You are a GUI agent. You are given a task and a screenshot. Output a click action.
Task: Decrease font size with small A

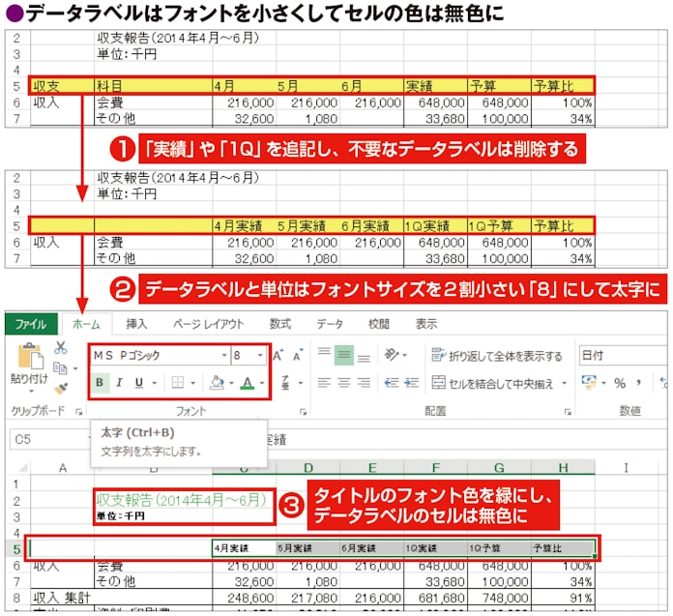pyautogui.click(x=298, y=356)
